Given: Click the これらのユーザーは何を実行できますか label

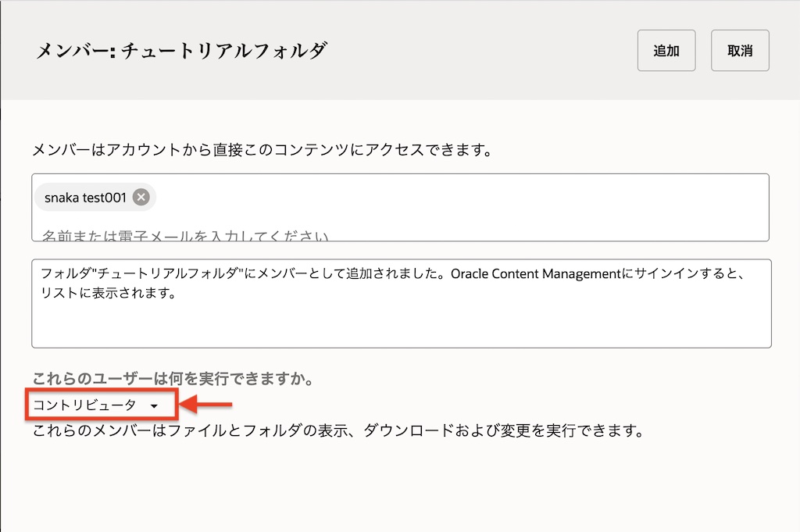Looking at the screenshot, I should pyautogui.click(x=172, y=380).
